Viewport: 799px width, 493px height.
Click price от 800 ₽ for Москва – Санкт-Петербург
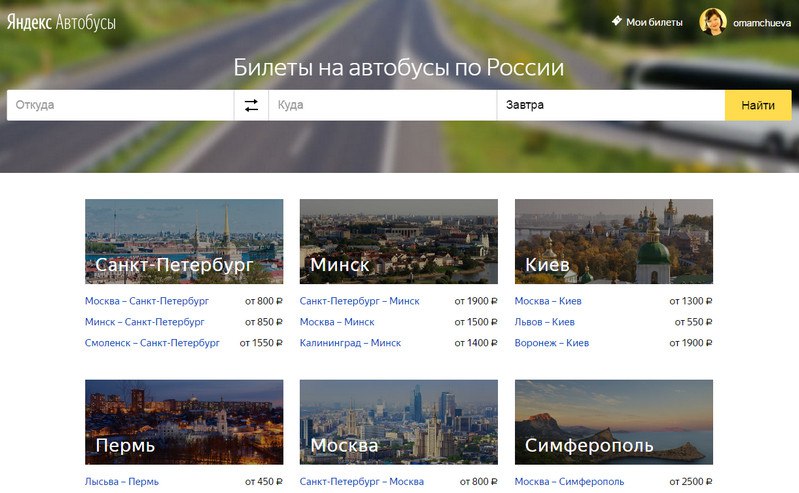263,301
